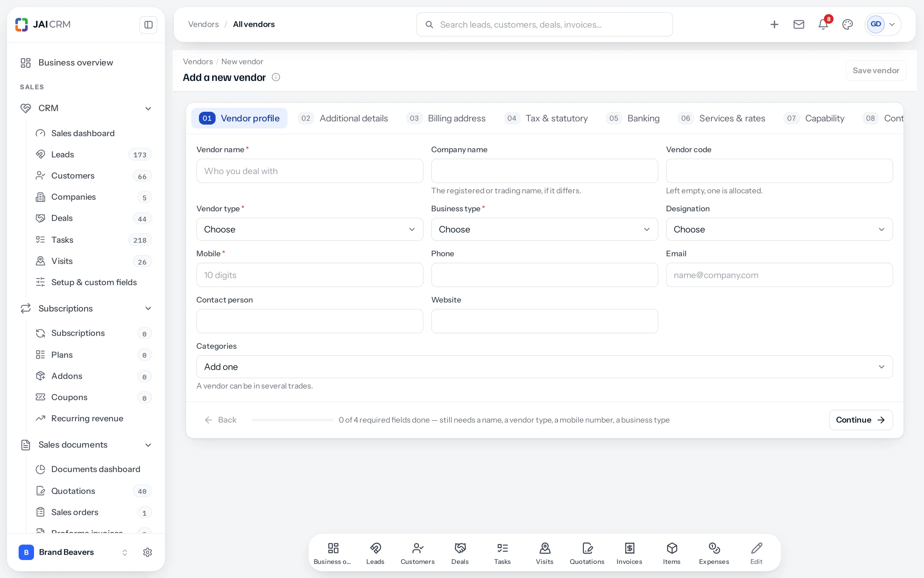Click the Save vendor button

[876, 70]
